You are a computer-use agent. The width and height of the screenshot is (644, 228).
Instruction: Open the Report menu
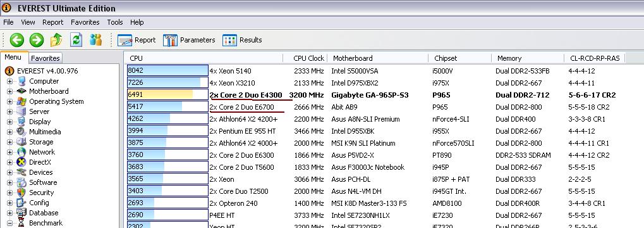pos(53,22)
